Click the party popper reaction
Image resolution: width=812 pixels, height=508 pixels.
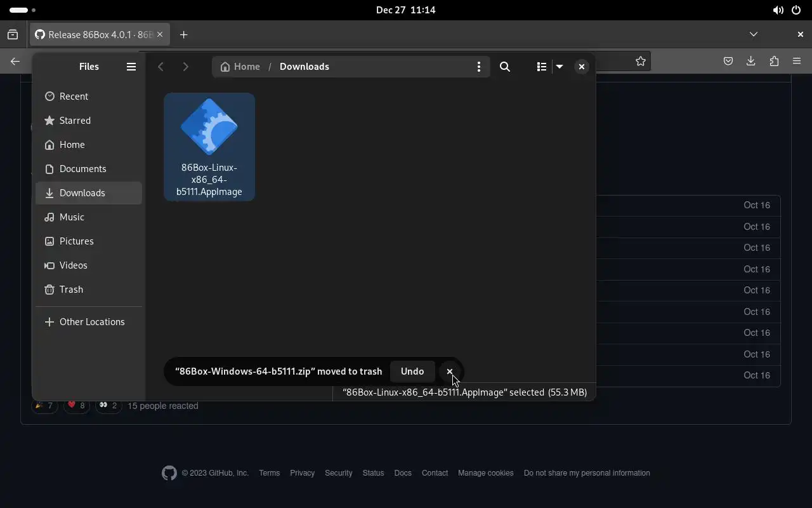coord(44,406)
